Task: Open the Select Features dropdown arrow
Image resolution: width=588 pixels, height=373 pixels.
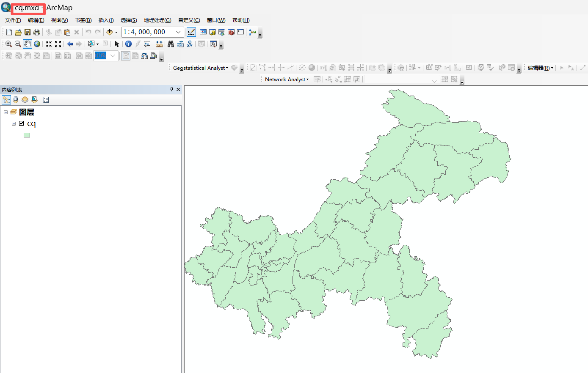Action: pos(97,44)
